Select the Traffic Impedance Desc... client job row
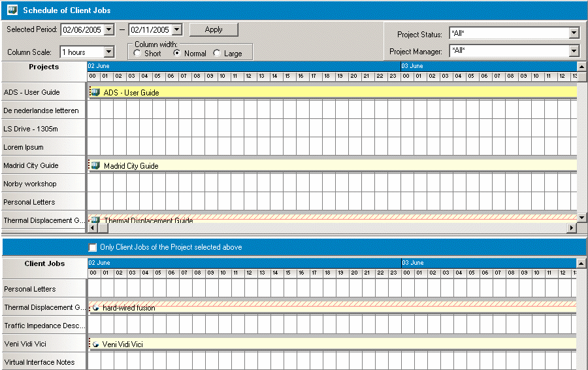Image resolution: width=588 pixels, height=370 pixels. click(44, 326)
